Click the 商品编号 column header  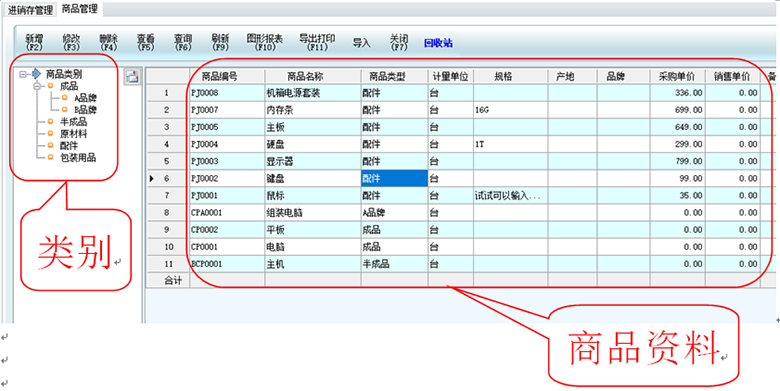[x=227, y=76]
